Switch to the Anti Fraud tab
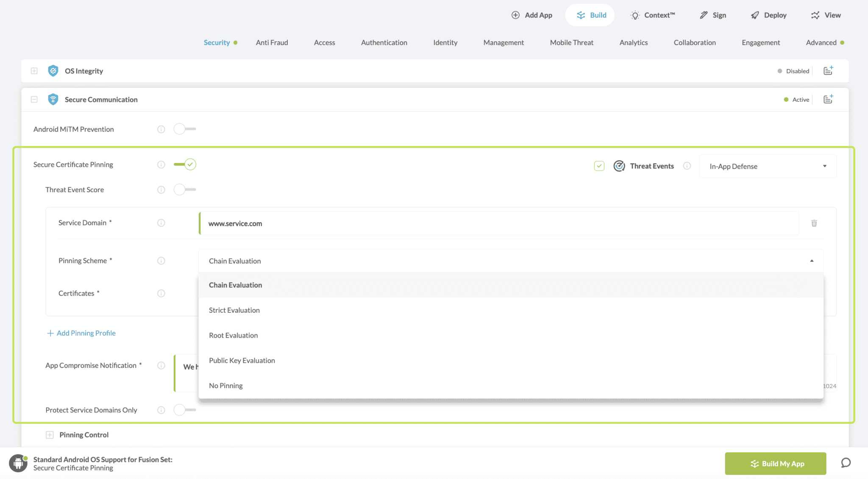The height and width of the screenshot is (479, 868). [x=272, y=42]
